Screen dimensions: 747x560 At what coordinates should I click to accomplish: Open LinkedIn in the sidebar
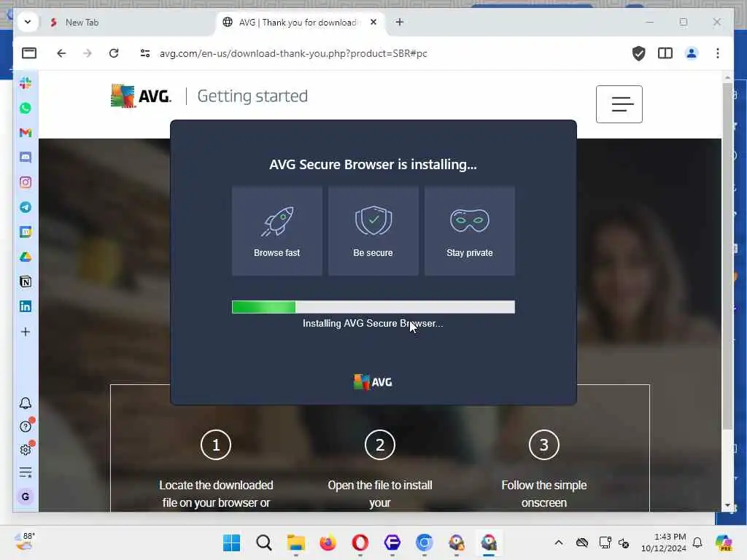(x=26, y=306)
